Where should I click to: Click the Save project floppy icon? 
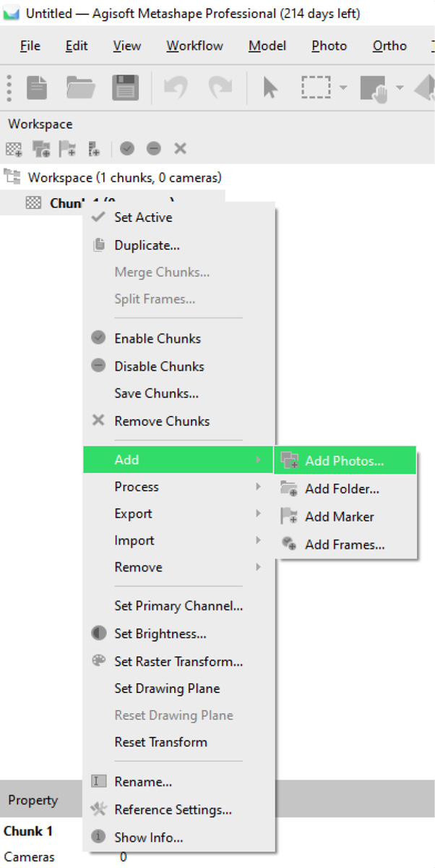pos(125,88)
